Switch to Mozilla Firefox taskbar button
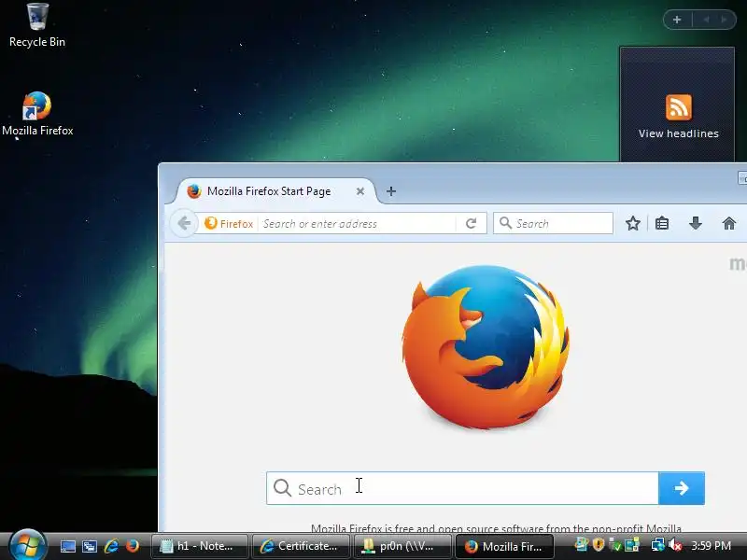The width and height of the screenshot is (747, 560). point(504,546)
